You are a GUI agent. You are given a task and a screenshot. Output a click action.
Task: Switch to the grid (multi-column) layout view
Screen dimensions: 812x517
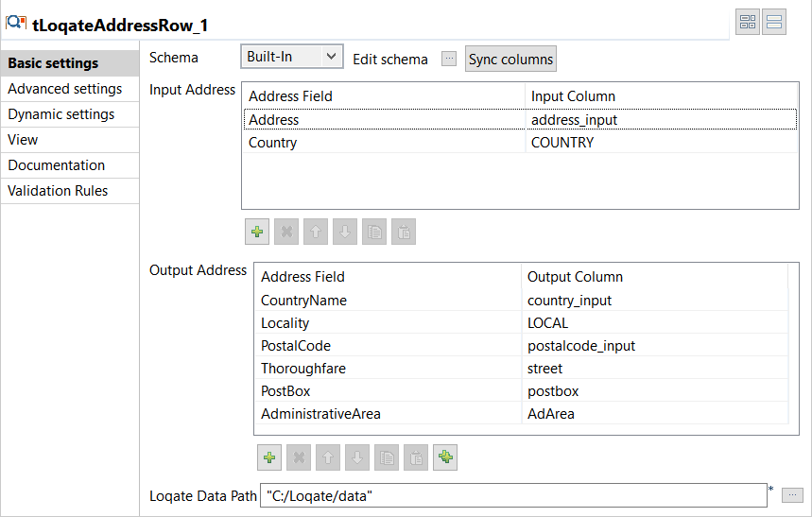click(x=748, y=23)
